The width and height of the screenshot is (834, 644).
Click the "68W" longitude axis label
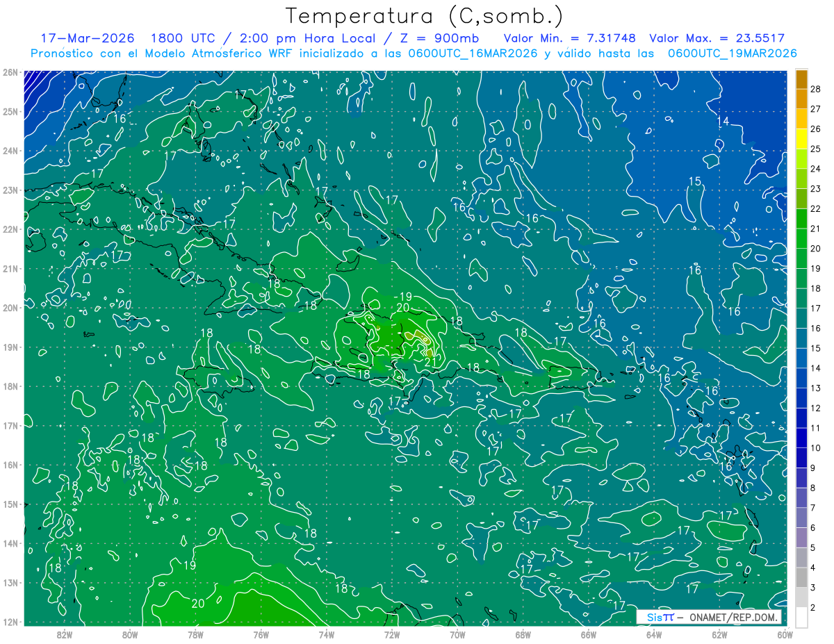click(x=523, y=634)
